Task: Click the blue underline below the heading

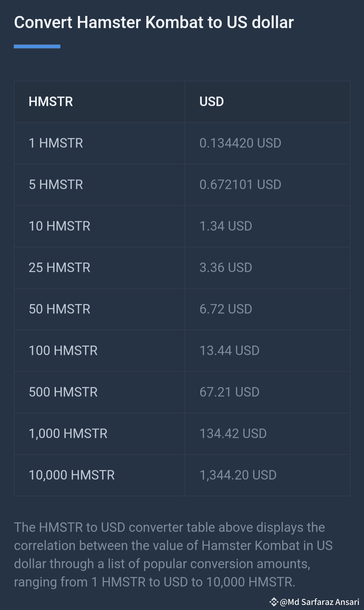Action: 37,47
